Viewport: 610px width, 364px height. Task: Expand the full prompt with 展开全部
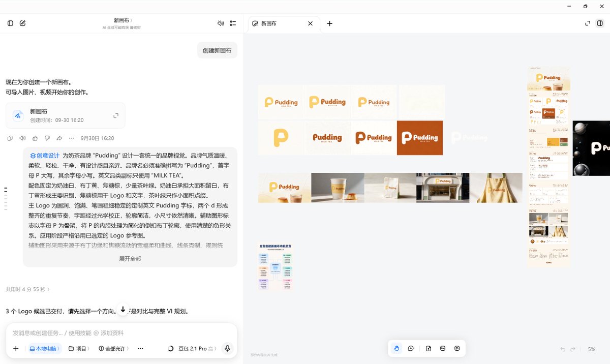pyautogui.click(x=130, y=259)
